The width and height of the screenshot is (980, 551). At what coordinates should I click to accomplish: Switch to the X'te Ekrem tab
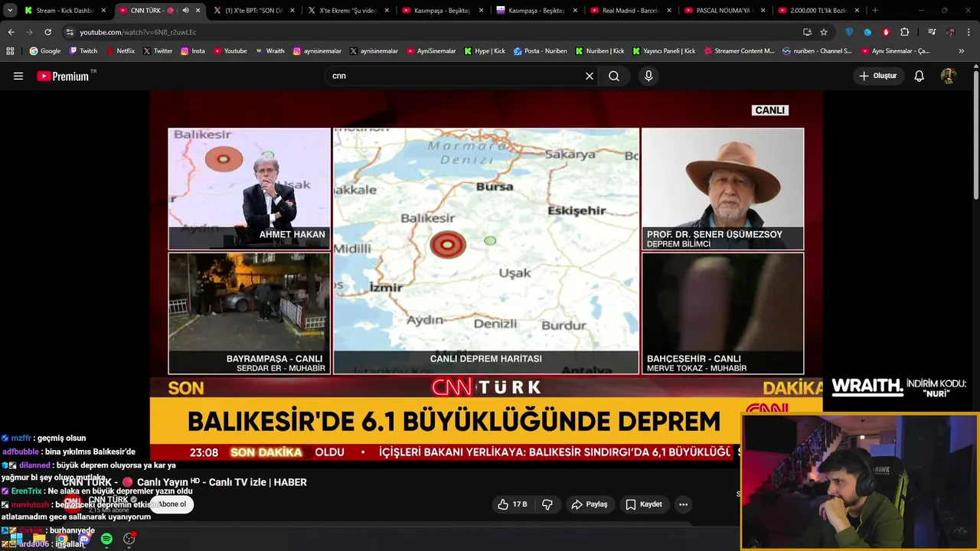tap(349, 11)
